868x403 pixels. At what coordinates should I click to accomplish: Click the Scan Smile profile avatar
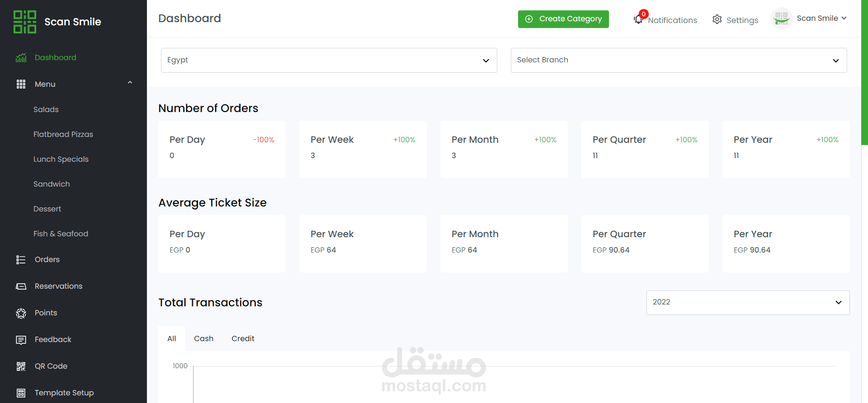pos(781,19)
